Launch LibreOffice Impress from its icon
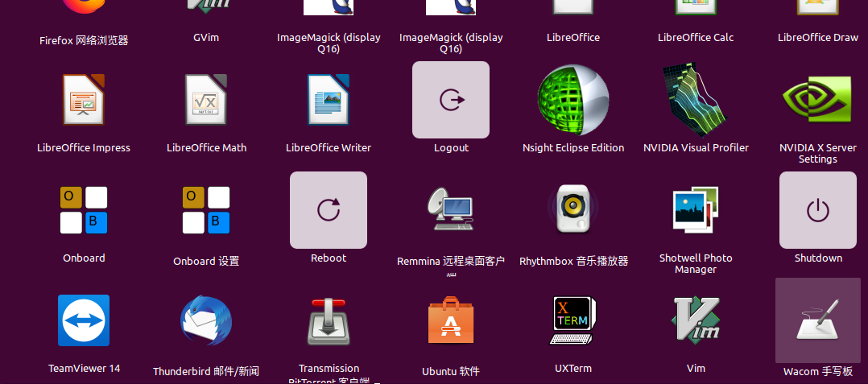Viewport: 868px width, 384px height. coord(84,100)
